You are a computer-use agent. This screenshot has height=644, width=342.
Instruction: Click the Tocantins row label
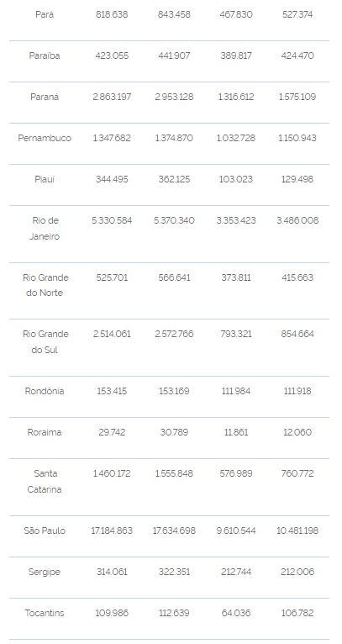[x=45, y=613]
